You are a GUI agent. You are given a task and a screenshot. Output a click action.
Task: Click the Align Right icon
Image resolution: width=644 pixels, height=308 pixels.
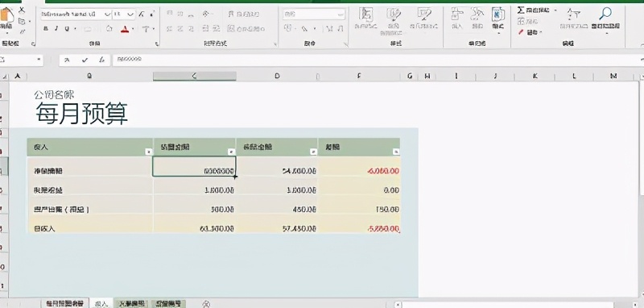191,29
